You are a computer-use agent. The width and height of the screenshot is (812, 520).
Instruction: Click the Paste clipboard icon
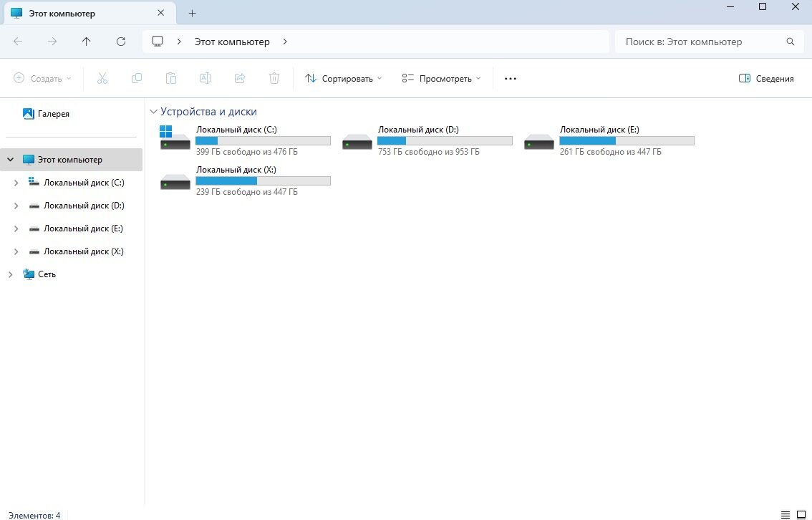[171, 78]
